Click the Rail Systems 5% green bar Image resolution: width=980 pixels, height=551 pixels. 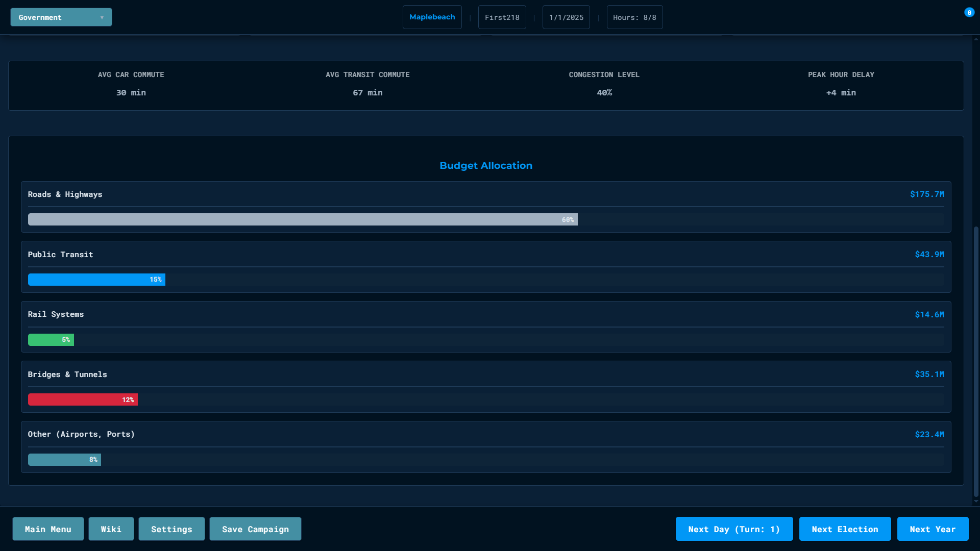tap(51, 340)
